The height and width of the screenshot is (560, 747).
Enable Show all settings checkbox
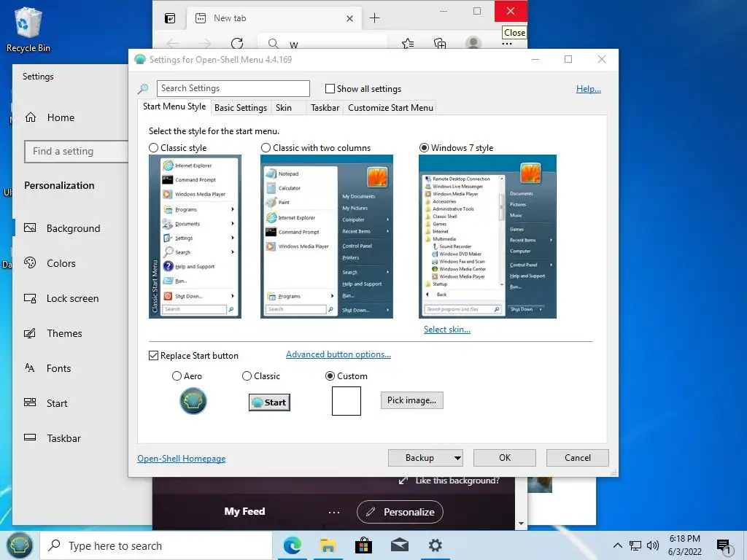(x=330, y=88)
